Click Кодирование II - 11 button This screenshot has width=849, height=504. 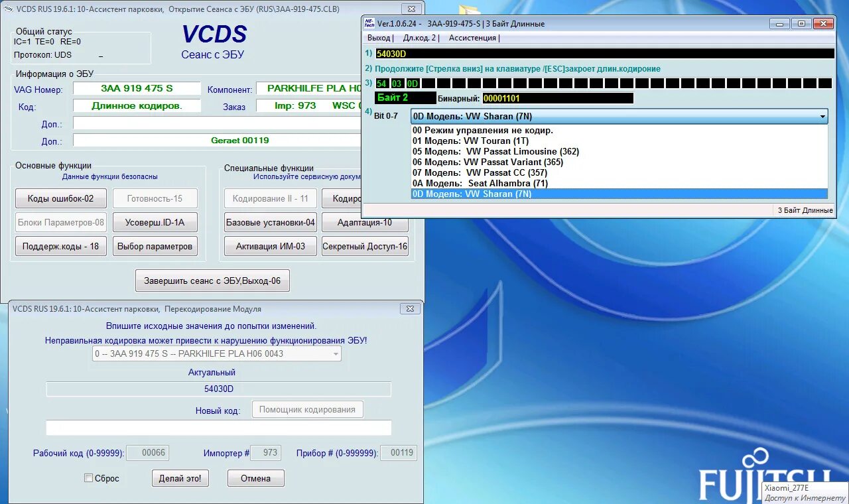pyautogui.click(x=271, y=198)
